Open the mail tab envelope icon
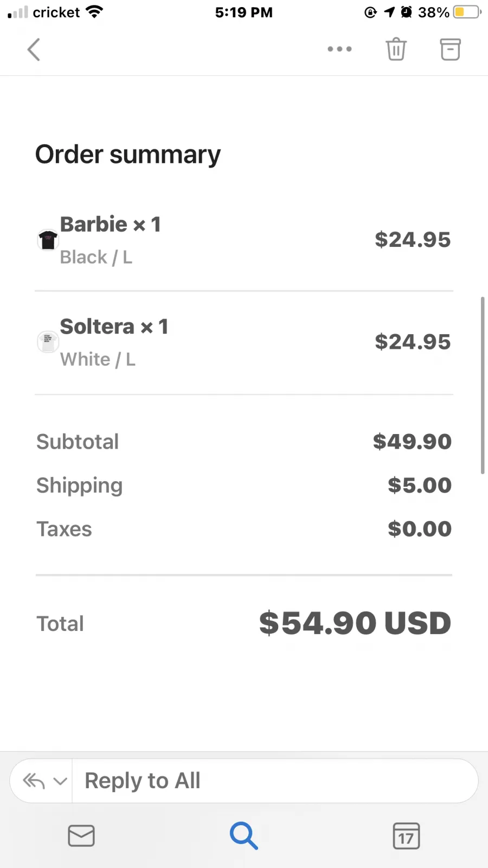Screen dimensions: 488x868 click(81, 835)
